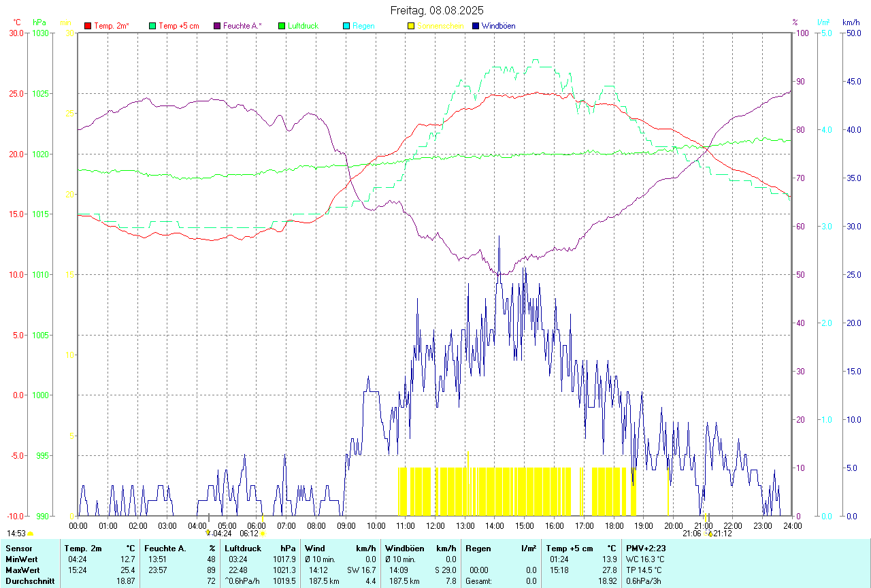
Task: Click the purple Feuchte A. legend swatch
Action: pos(217,26)
